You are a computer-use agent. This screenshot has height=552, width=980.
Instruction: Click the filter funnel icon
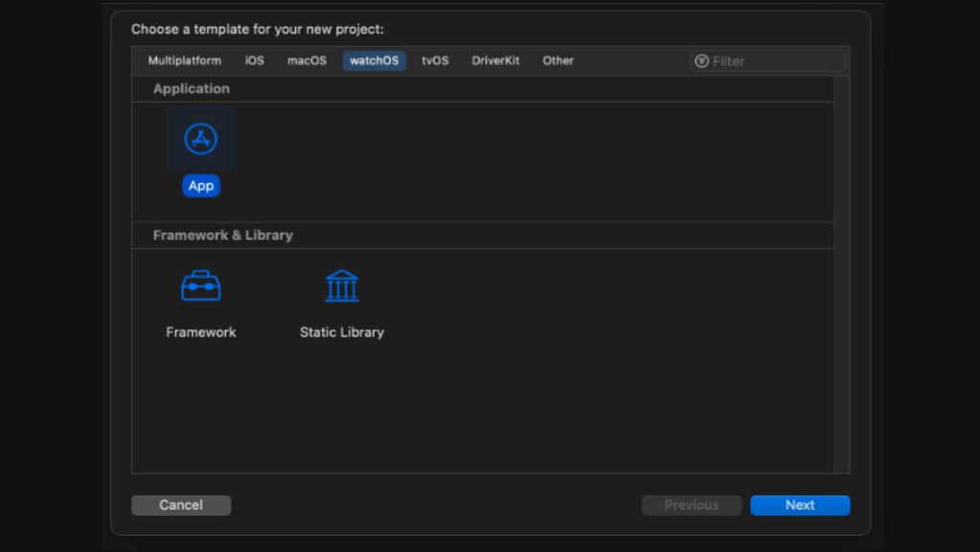pos(702,61)
